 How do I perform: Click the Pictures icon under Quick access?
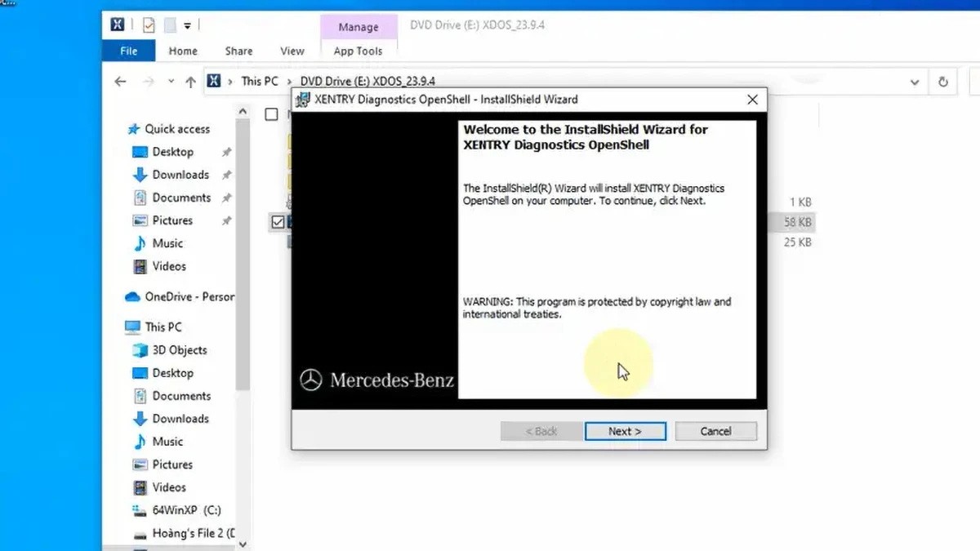pos(140,220)
